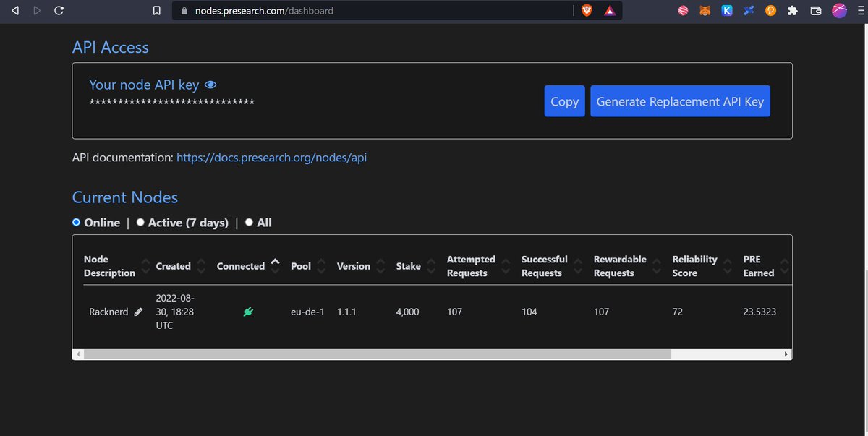Go back with the browser back arrow
868x436 pixels.
coord(15,11)
